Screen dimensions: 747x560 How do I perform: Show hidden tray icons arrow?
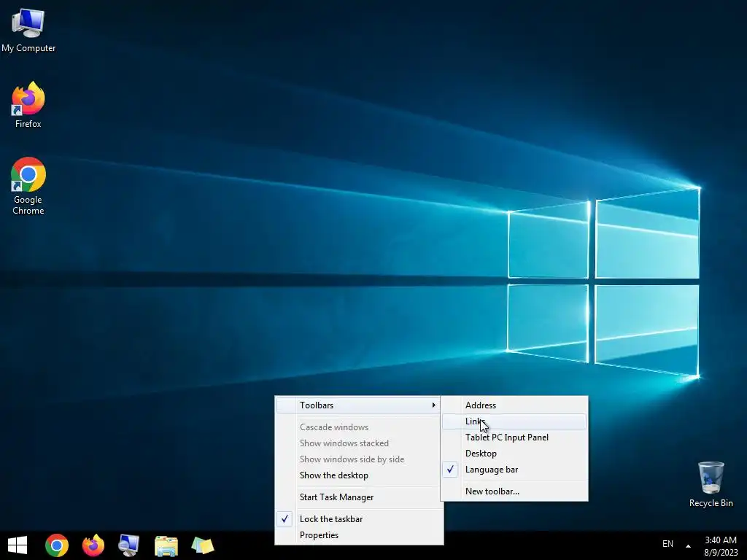[x=688, y=545]
